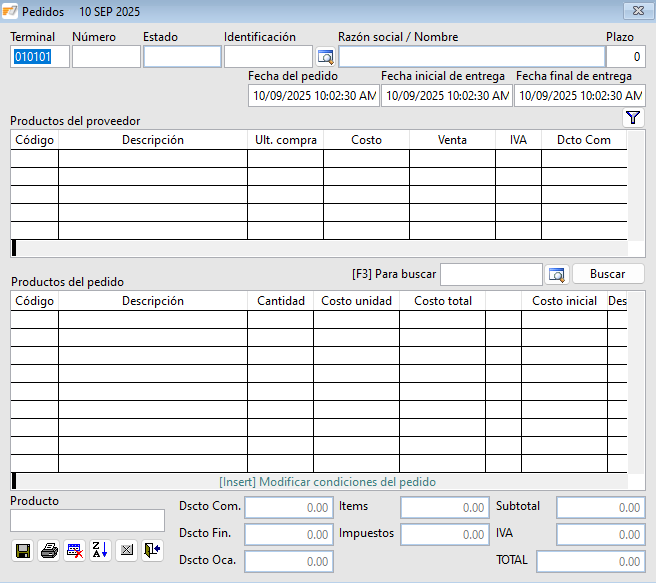Click the print order icon

48,550
